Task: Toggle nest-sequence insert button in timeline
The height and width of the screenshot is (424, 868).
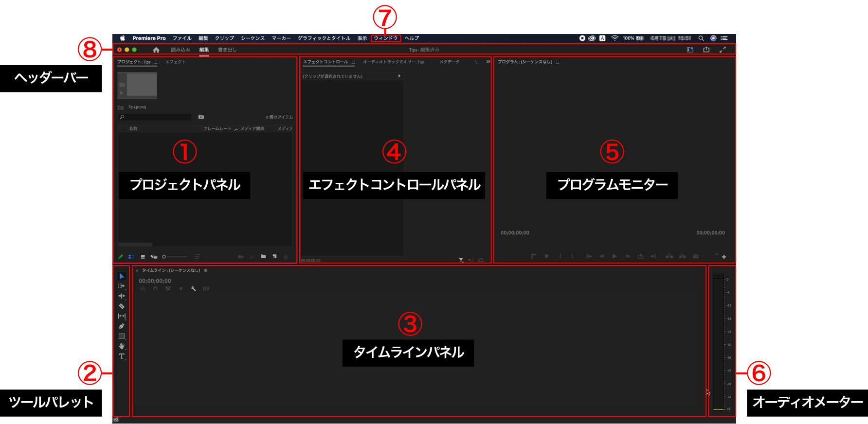Action: click(143, 289)
